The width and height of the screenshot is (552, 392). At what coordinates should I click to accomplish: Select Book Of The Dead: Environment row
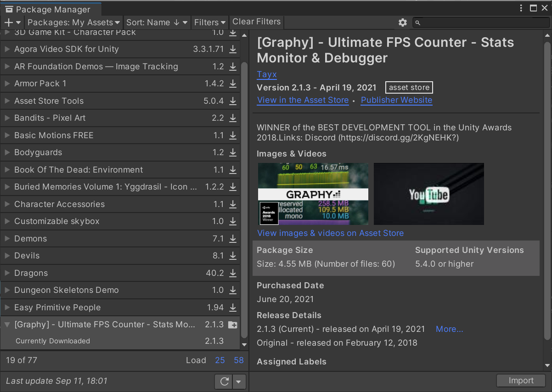120,170
